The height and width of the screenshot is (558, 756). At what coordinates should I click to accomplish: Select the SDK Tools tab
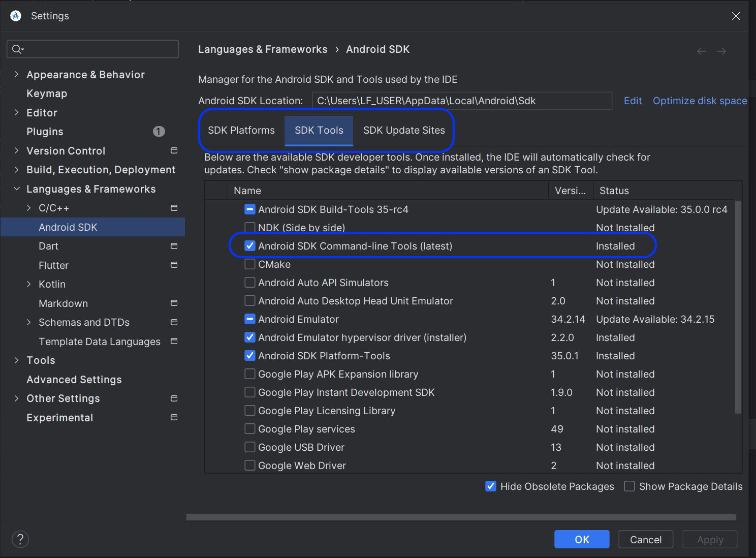tap(319, 131)
